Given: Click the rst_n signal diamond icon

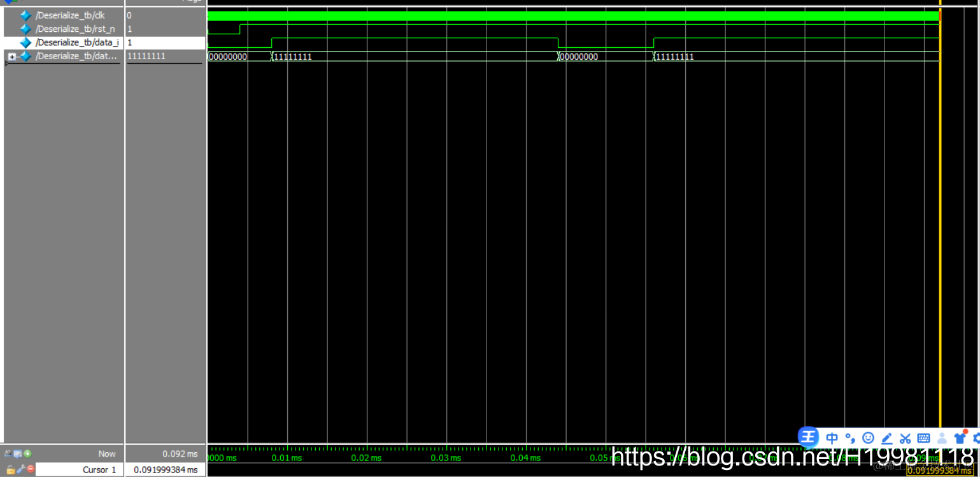Looking at the screenshot, I should click(25, 29).
